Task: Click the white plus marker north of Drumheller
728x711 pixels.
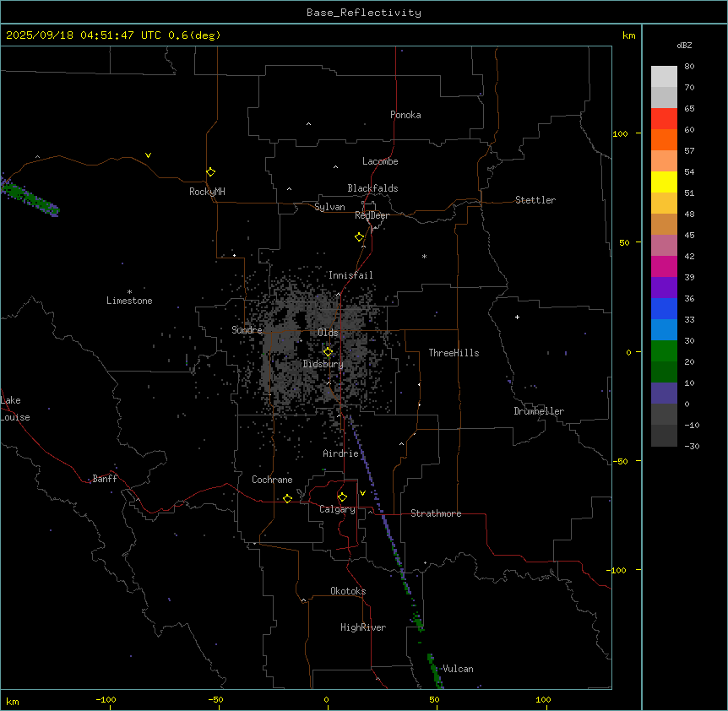Action: point(517,317)
